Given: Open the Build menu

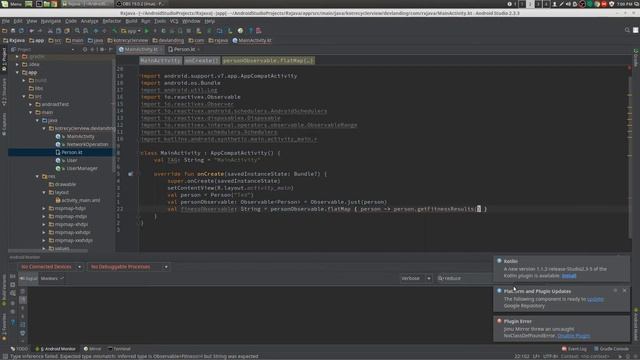Looking at the screenshot, I should [x=131, y=21].
